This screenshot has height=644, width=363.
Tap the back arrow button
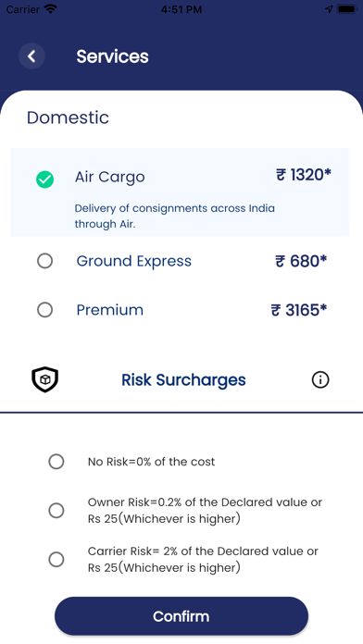pyautogui.click(x=31, y=56)
